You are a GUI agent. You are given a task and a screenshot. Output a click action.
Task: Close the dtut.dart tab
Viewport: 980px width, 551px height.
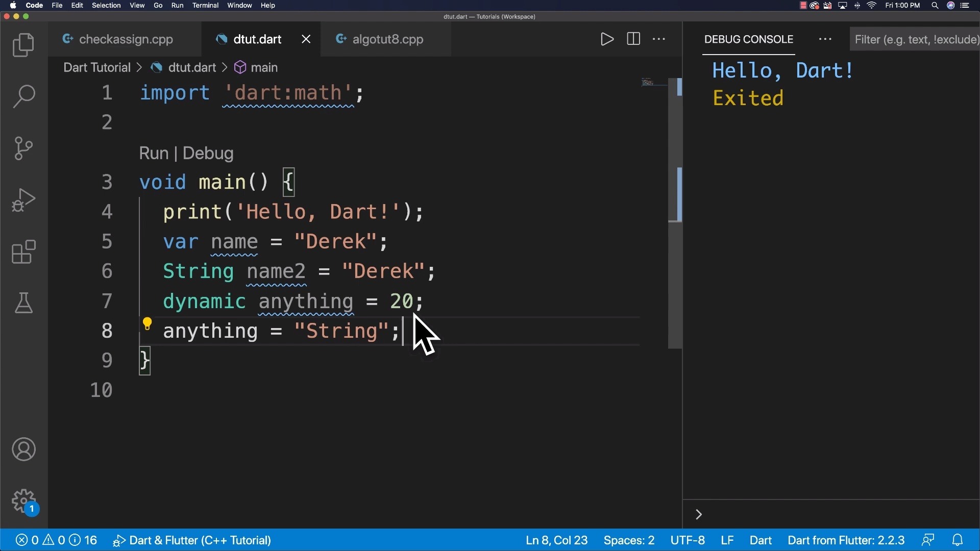306,39
